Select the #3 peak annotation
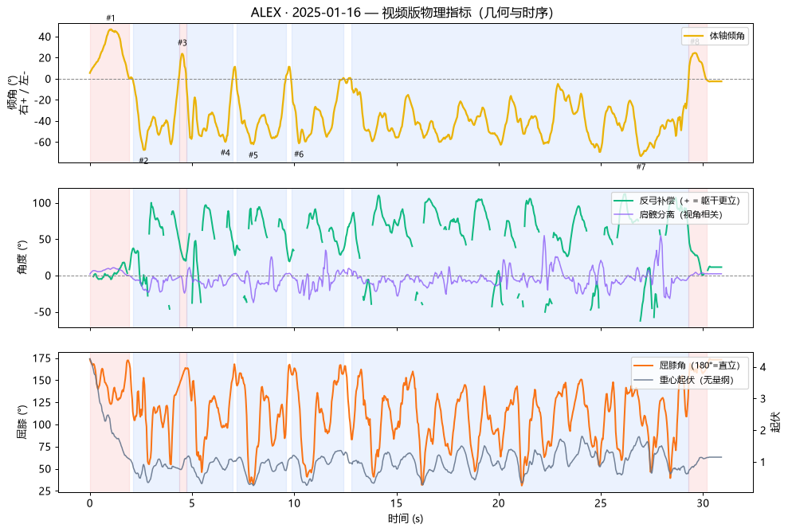788x532 pixels. 182,43
